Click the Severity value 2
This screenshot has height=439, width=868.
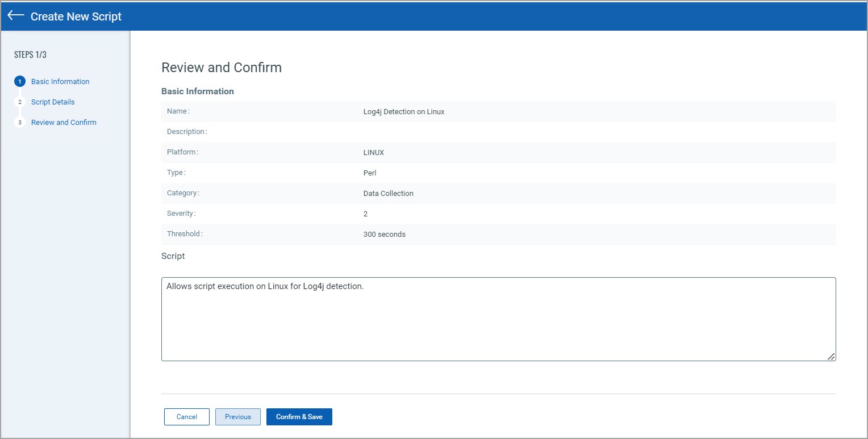[366, 214]
